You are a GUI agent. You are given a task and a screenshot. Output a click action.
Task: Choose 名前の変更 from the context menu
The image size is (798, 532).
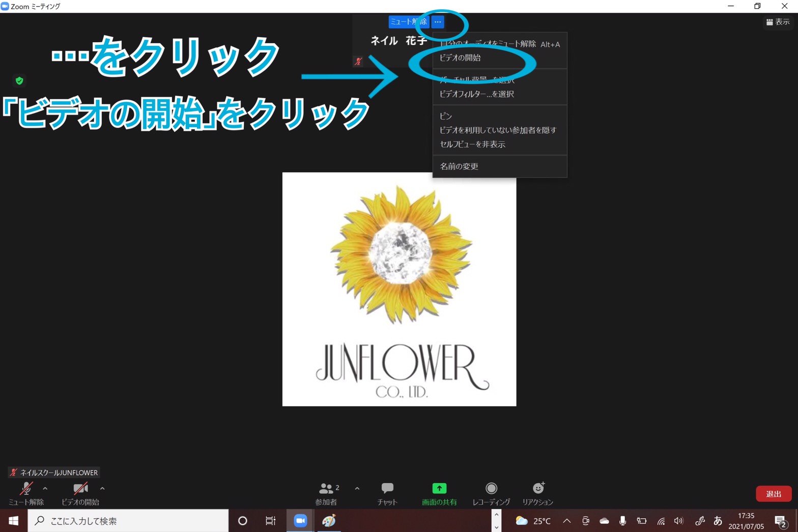tap(459, 166)
